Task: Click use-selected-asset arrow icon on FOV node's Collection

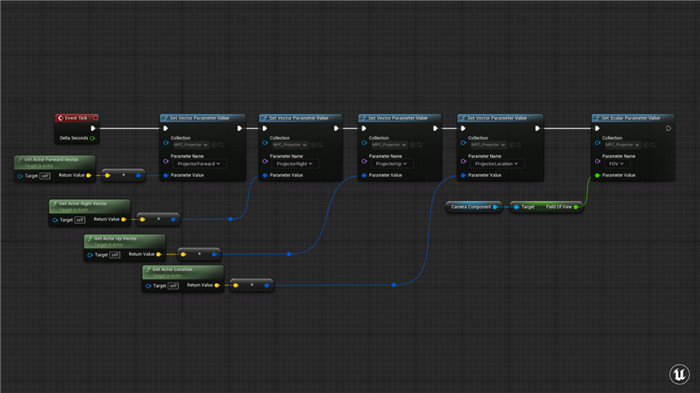Action: (x=646, y=145)
